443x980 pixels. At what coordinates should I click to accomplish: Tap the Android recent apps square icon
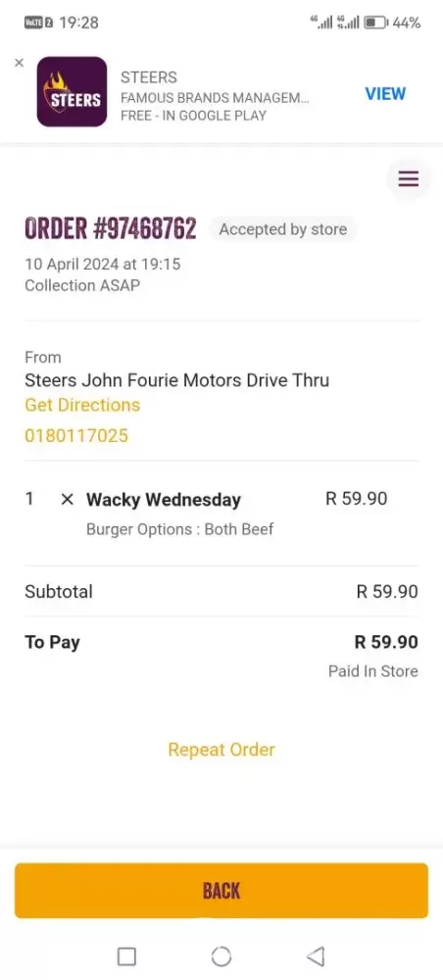(x=126, y=956)
